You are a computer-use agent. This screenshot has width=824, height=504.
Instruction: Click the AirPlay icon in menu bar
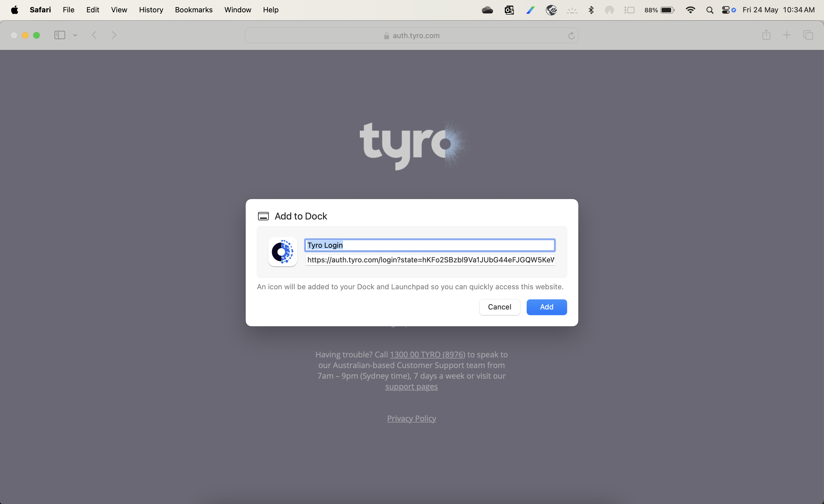point(609,10)
